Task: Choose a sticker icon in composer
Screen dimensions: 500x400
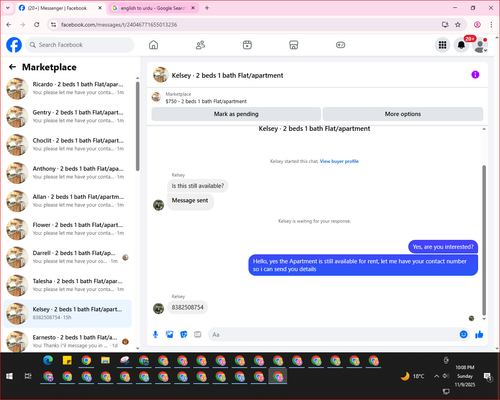Action: click(184, 334)
